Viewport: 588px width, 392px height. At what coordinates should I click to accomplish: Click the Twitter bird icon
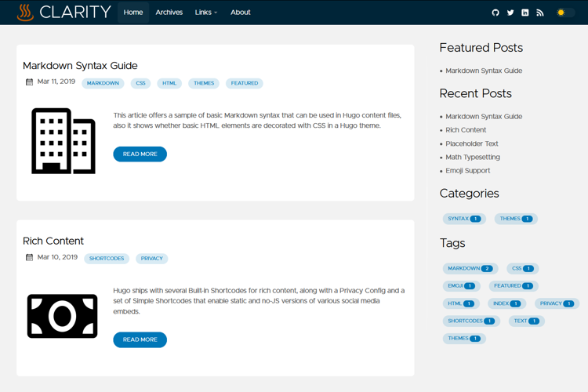(x=510, y=13)
